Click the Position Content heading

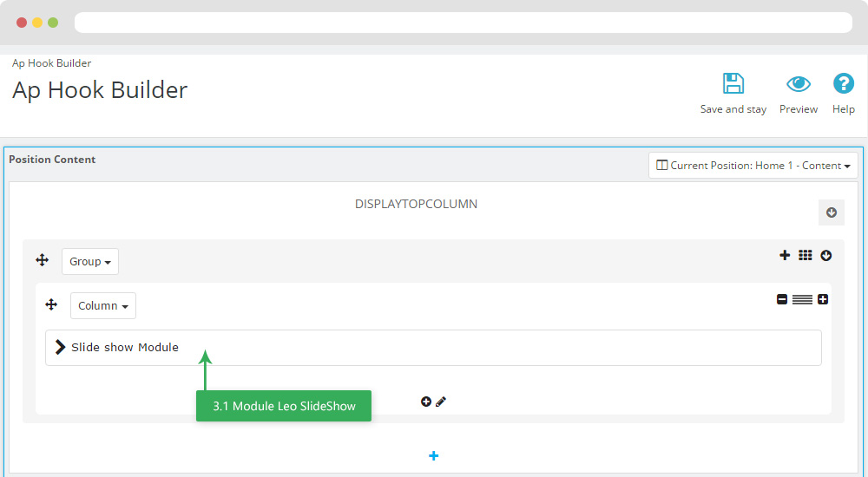(x=52, y=160)
